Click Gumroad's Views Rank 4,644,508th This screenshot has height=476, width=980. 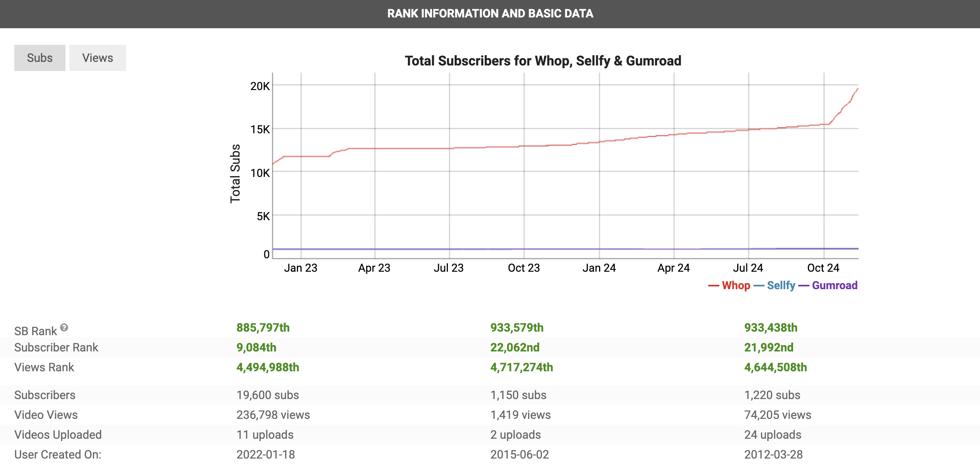[x=775, y=367]
